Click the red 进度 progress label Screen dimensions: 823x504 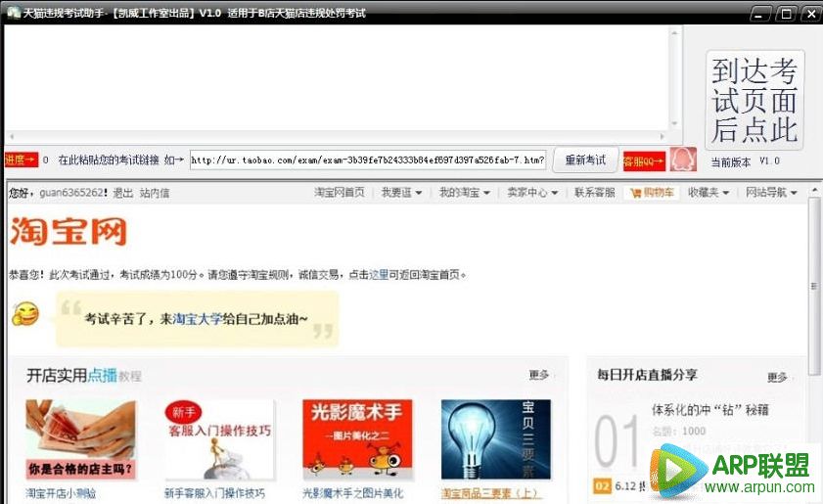(21, 160)
